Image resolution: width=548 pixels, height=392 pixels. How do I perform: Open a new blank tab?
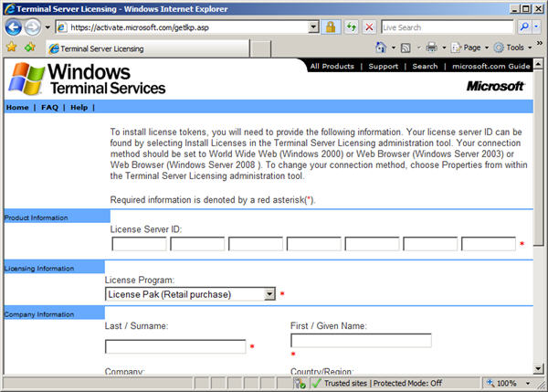[x=260, y=49]
